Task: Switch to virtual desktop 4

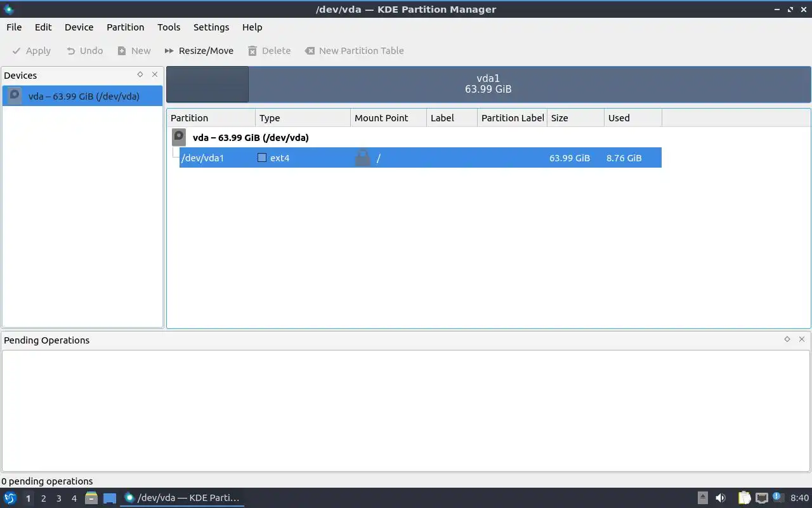Action: pyautogui.click(x=74, y=498)
